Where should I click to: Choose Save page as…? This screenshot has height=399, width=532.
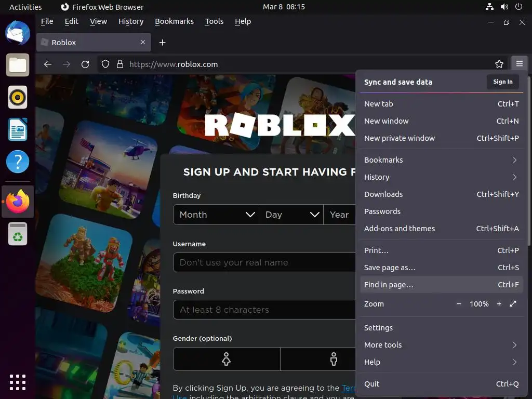(x=441, y=268)
